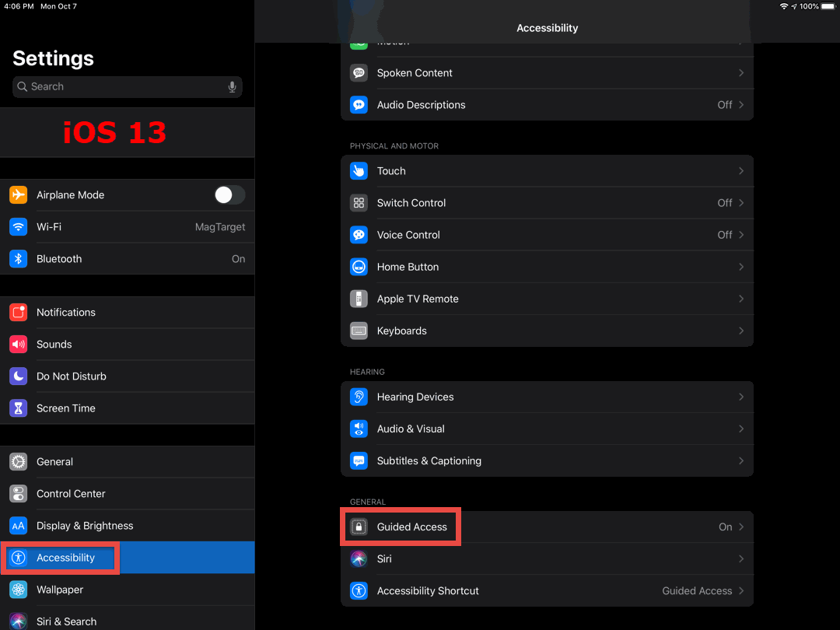
Task: Open Keyboards chevron
Action: (x=741, y=331)
